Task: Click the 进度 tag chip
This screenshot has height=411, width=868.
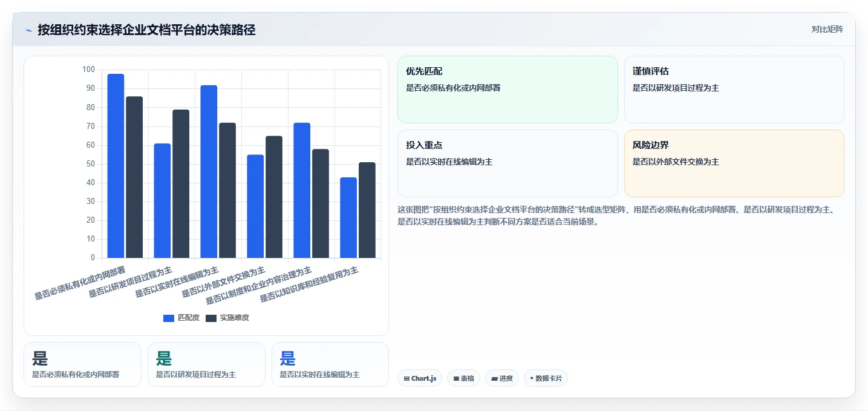Action: (x=502, y=378)
